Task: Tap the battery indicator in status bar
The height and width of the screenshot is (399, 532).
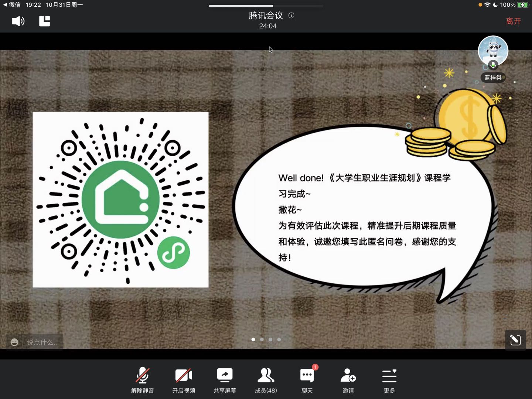Action: pyautogui.click(x=523, y=5)
